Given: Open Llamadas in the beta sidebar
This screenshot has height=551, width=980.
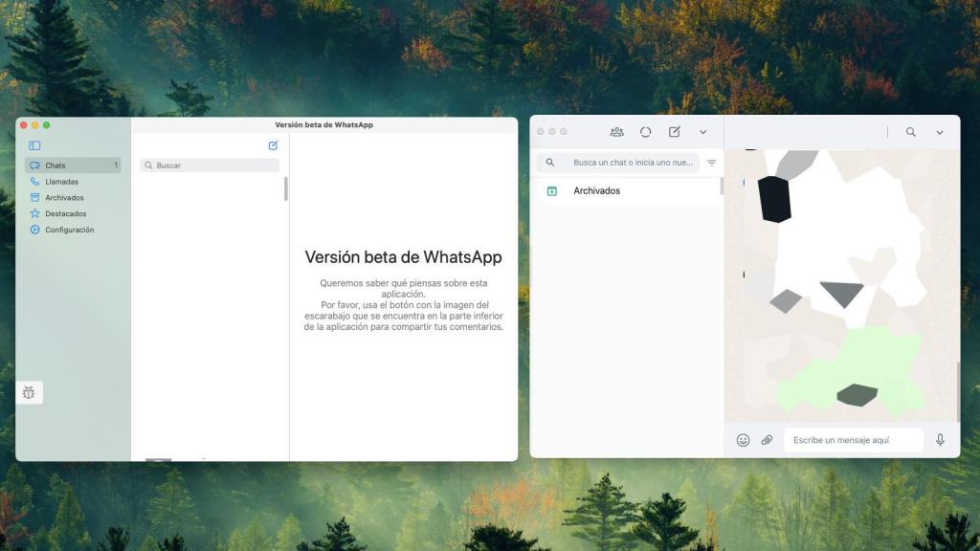Looking at the screenshot, I should point(73,181).
